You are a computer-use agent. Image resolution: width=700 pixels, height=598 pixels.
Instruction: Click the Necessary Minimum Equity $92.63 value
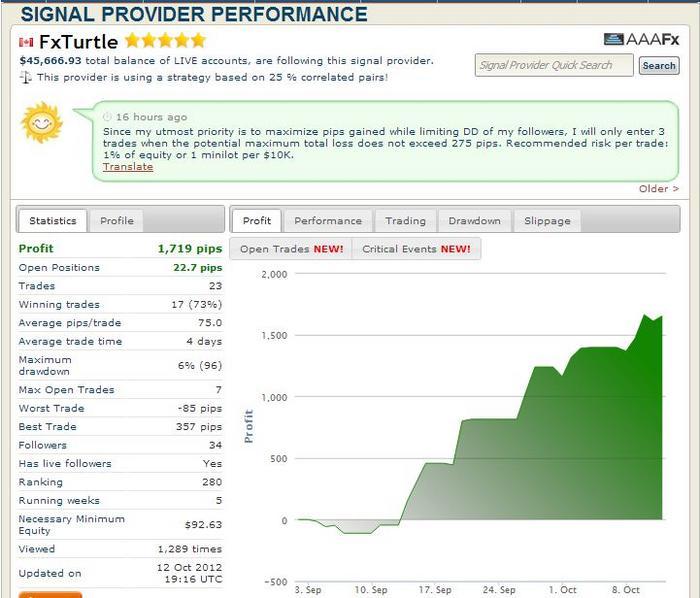coord(203,525)
